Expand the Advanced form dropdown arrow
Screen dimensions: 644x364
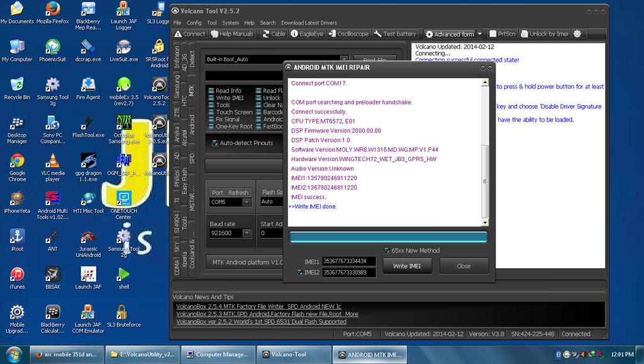tap(480, 34)
